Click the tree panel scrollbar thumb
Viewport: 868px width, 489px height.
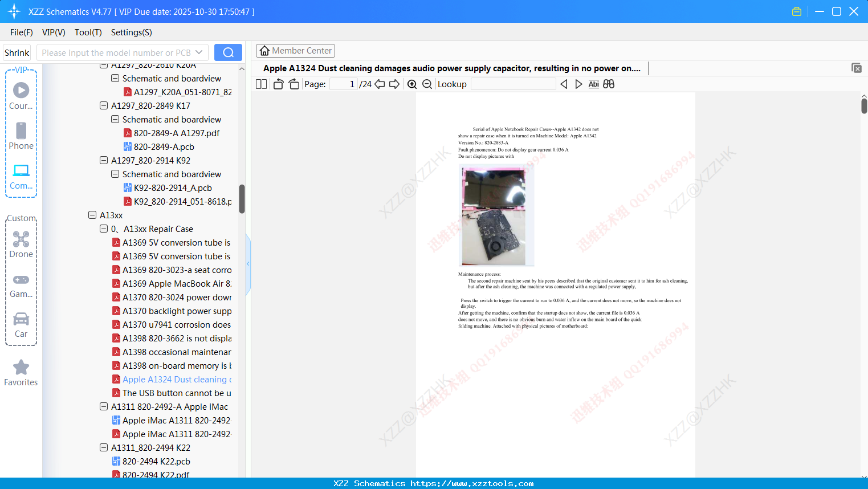(242, 199)
